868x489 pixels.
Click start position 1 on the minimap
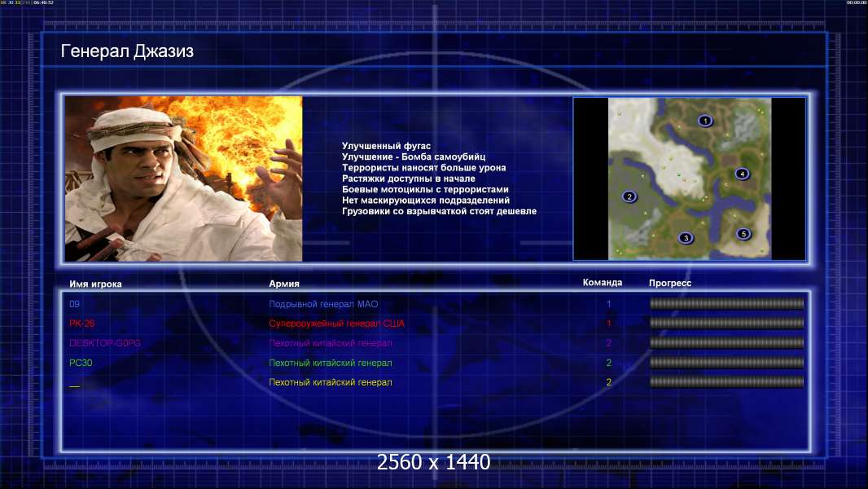(x=704, y=120)
